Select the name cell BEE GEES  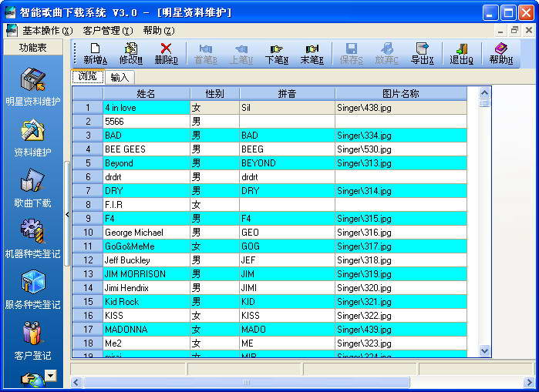coord(147,149)
